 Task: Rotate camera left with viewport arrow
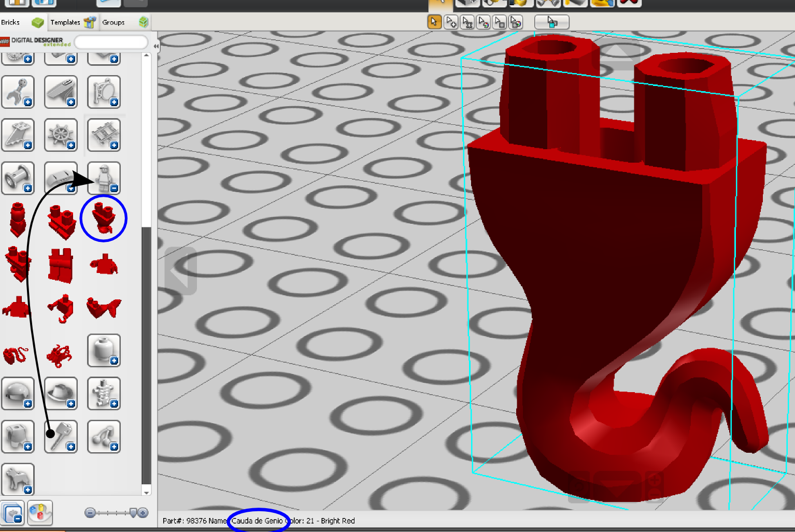180,271
